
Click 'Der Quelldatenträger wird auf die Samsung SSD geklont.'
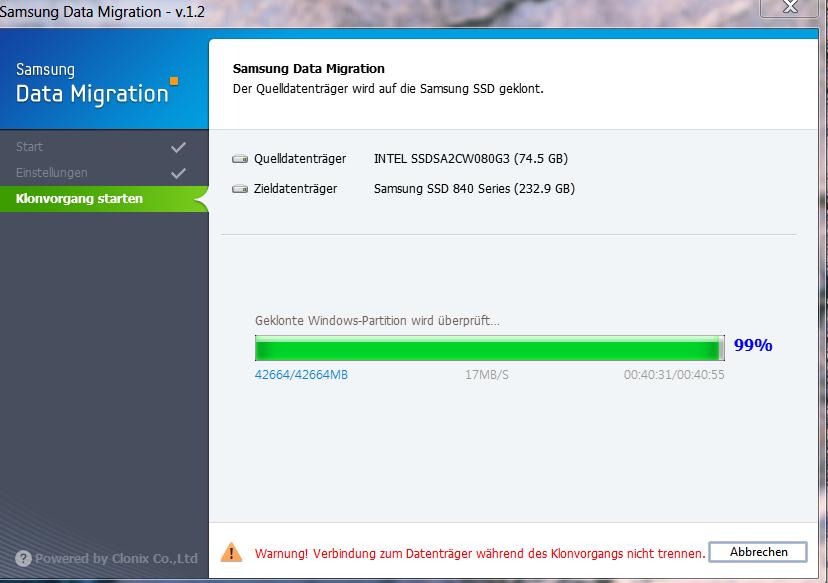click(388, 89)
